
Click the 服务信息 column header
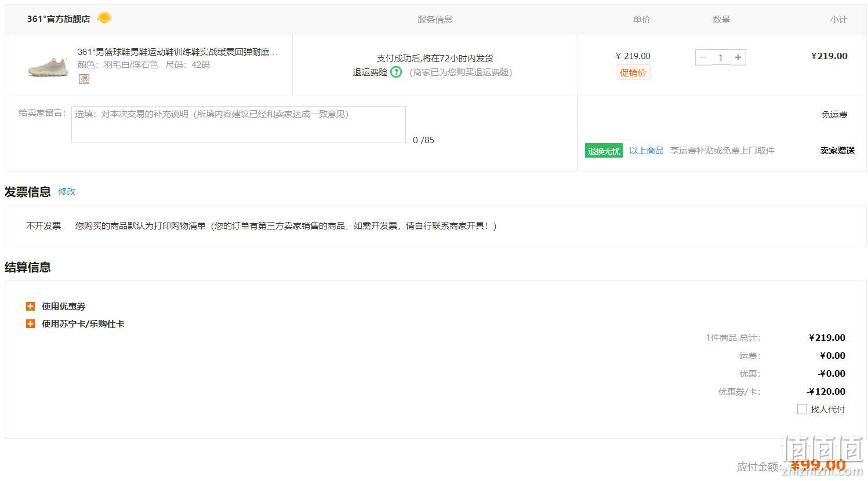435,19
